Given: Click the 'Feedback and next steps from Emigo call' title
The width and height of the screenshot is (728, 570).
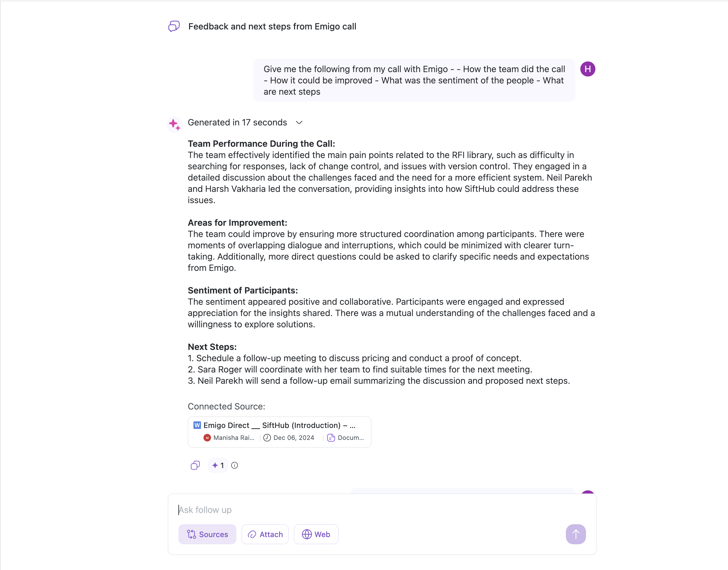Looking at the screenshot, I should click(272, 26).
